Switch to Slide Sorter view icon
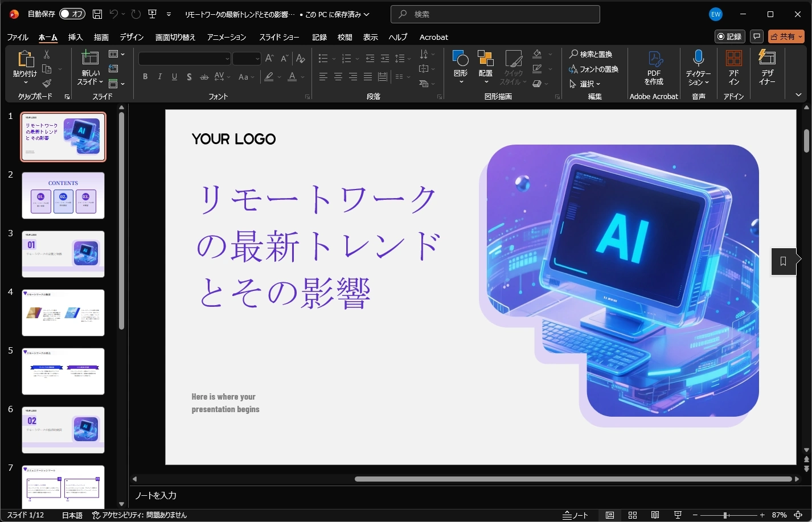Viewport: 812px width, 522px height. (x=633, y=515)
